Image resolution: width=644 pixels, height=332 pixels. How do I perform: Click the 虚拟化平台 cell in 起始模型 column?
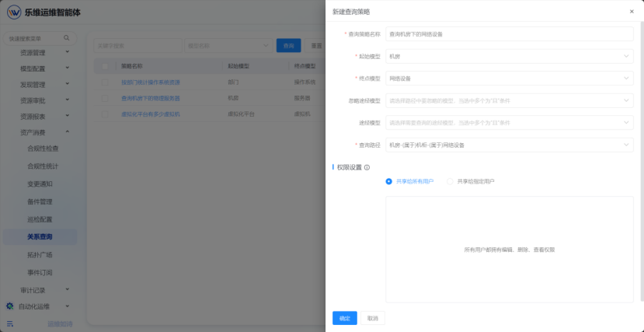(x=241, y=114)
